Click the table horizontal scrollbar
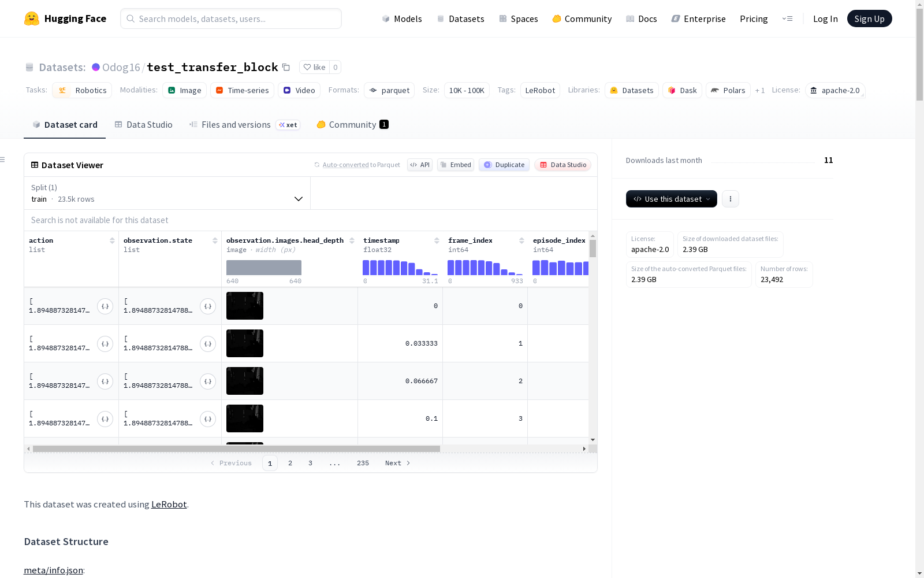The image size is (924, 578). [x=236, y=449]
